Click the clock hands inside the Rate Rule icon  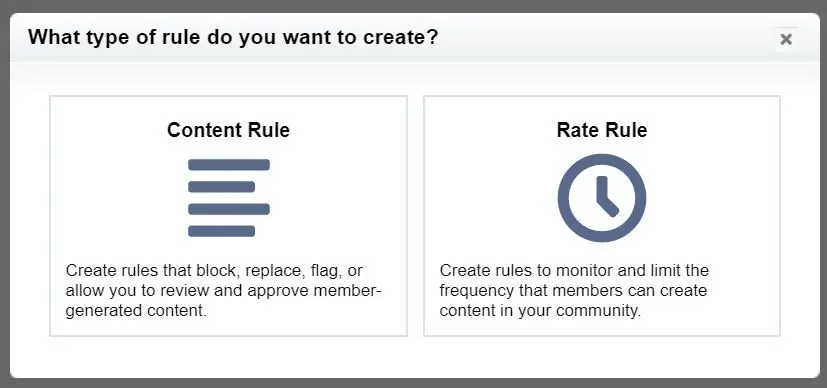(x=605, y=197)
